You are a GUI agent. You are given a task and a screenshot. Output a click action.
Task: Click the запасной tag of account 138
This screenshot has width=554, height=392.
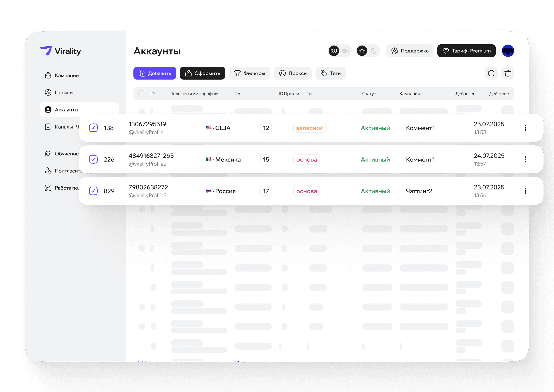pos(310,128)
